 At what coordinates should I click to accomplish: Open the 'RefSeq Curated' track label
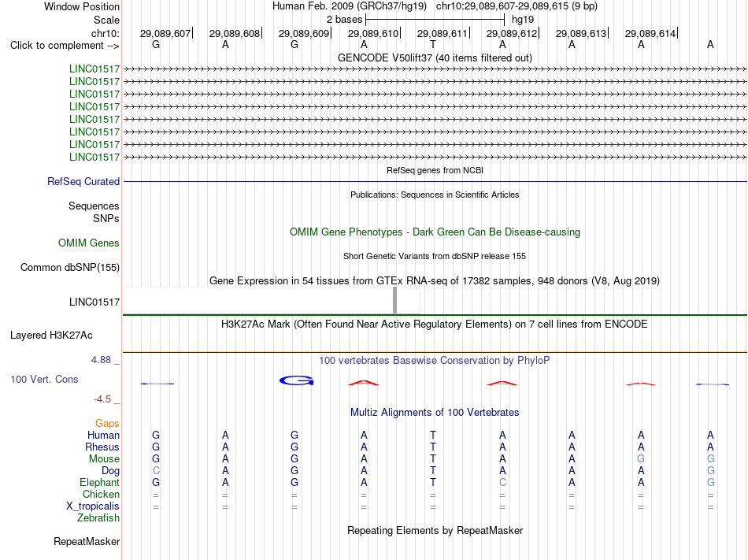pyautogui.click(x=83, y=181)
